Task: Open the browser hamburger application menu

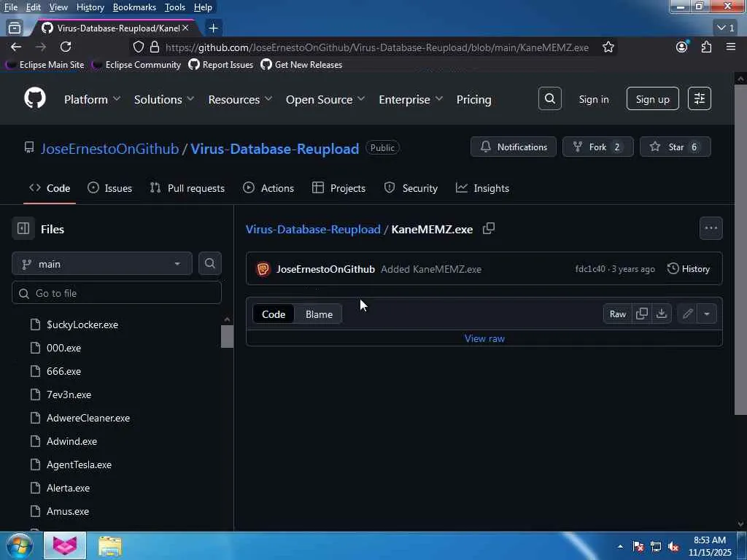Action: pyautogui.click(x=731, y=47)
